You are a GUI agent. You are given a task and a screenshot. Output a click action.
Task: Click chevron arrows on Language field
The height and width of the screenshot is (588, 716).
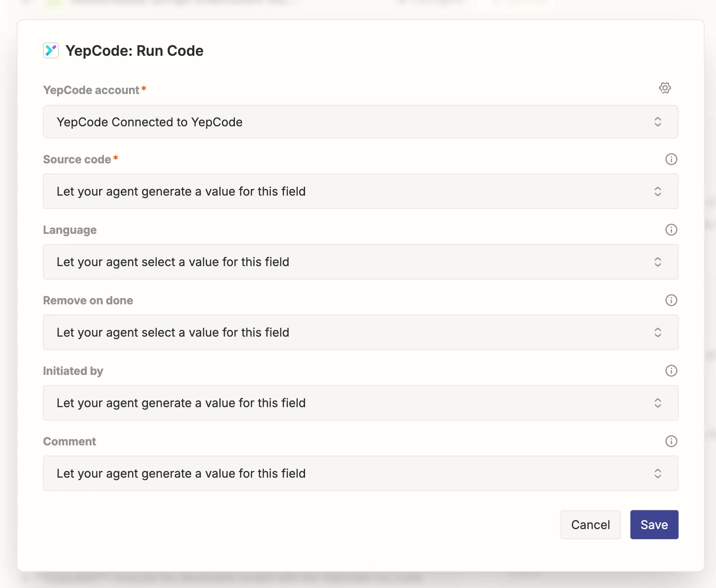pyautogui.click(x=657, y=262)
